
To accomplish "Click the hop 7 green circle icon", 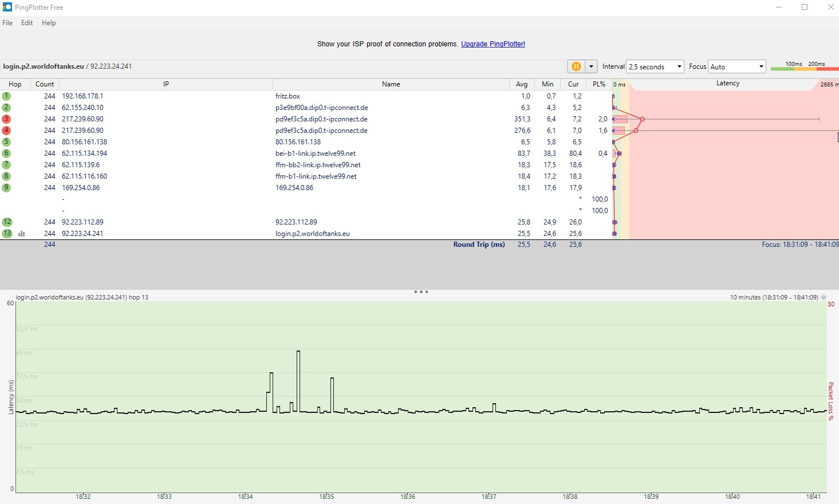I will (x=6, y=165).
